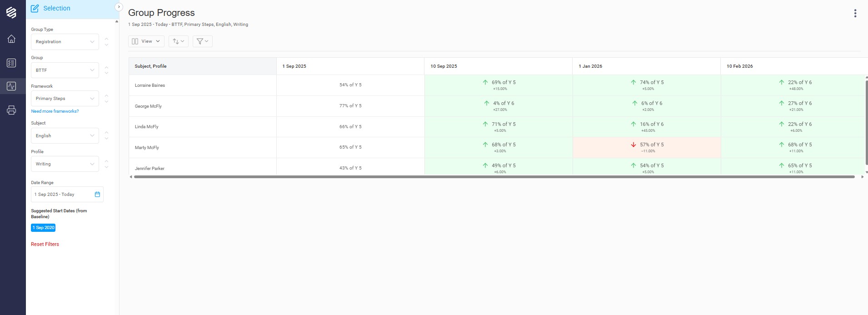Open the sort order dropdown

179,41
